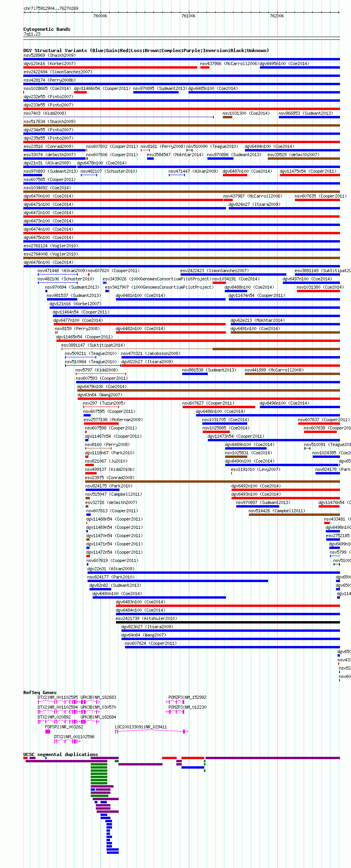The width and height of the screenshot is (351, 868).
Task: Click esv23975 (Conrad2009) label
Action: click(x=110, y=478)
